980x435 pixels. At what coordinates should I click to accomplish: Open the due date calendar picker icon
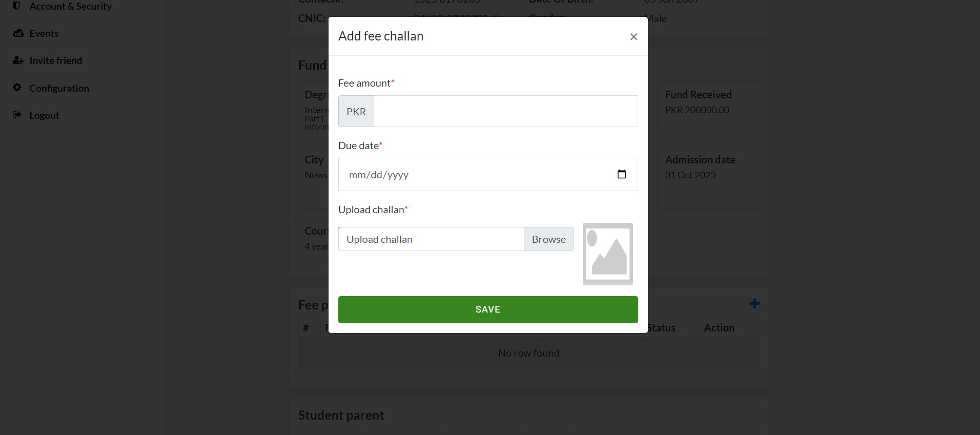[x=621, y=174]
